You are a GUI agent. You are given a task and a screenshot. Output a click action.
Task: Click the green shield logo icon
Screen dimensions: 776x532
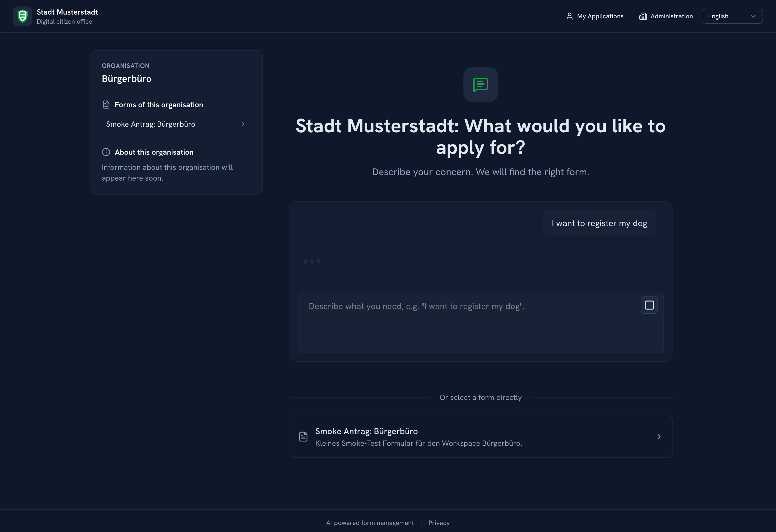click(x=22, y=16)
